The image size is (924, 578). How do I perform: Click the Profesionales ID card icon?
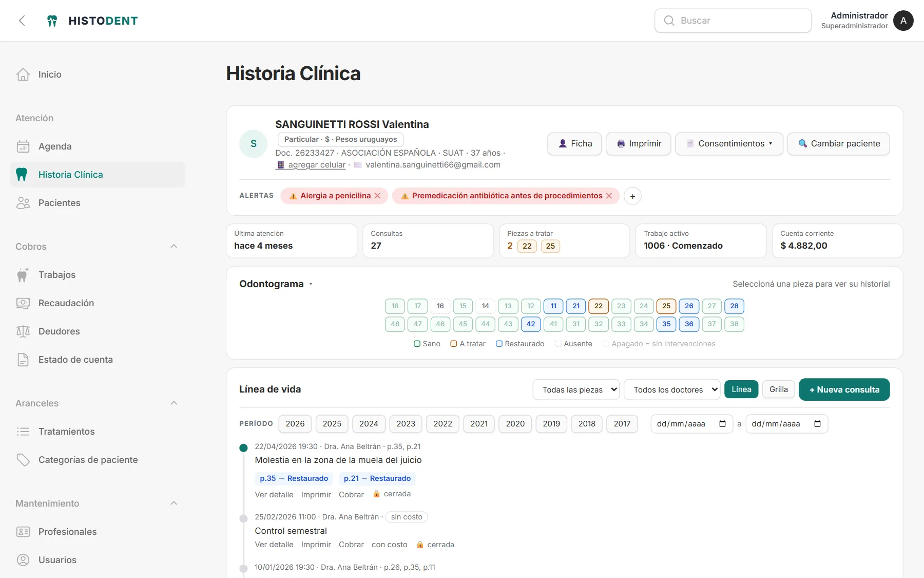pos(23,532)
